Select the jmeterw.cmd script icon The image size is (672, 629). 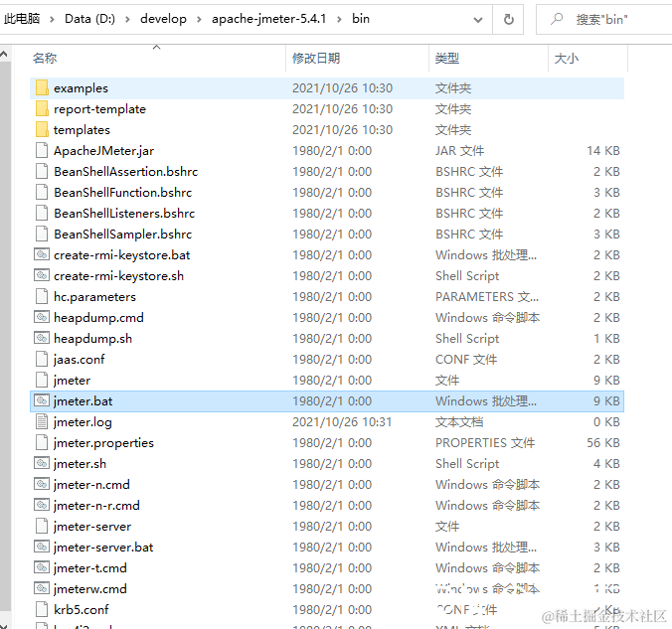[x=42, y=588]
